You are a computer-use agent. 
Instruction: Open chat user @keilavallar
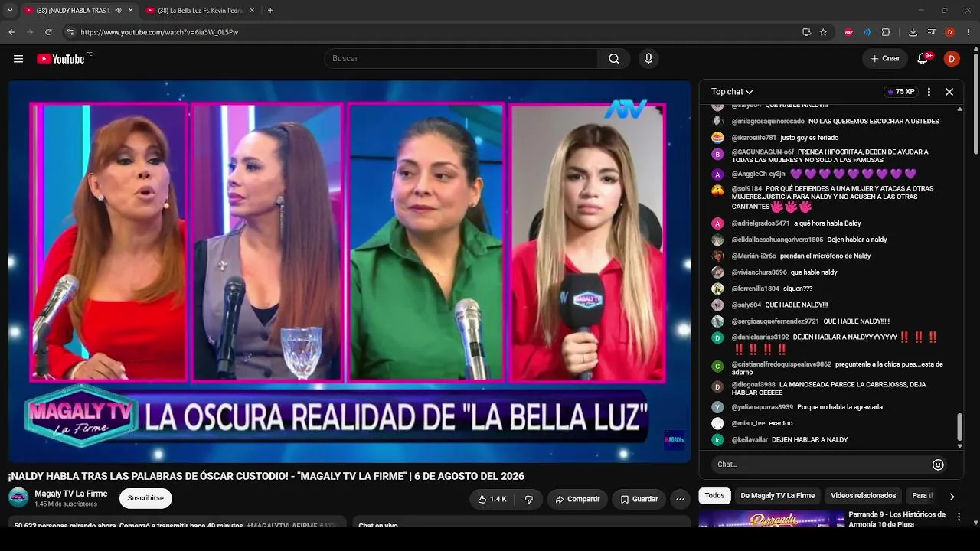(749, 440)
